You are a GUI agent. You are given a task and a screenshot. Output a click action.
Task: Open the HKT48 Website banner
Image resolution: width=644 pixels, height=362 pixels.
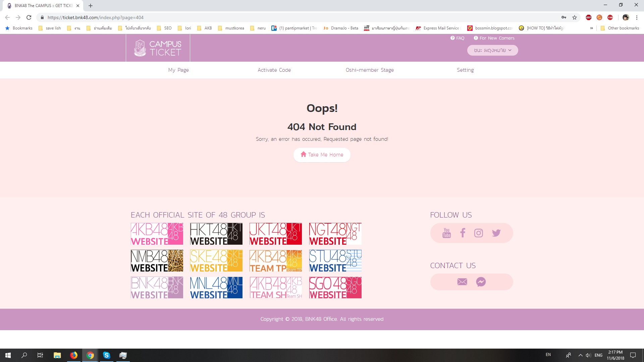[x=216, y=234]
